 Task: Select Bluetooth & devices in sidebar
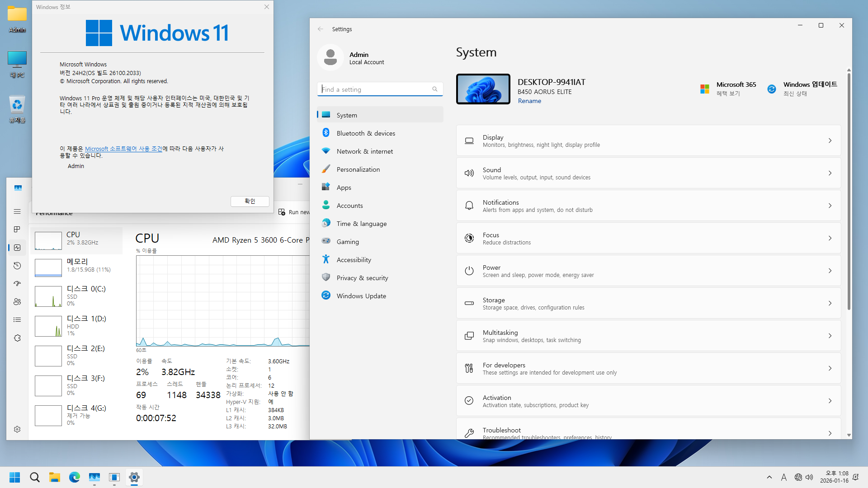click(366, 133)
